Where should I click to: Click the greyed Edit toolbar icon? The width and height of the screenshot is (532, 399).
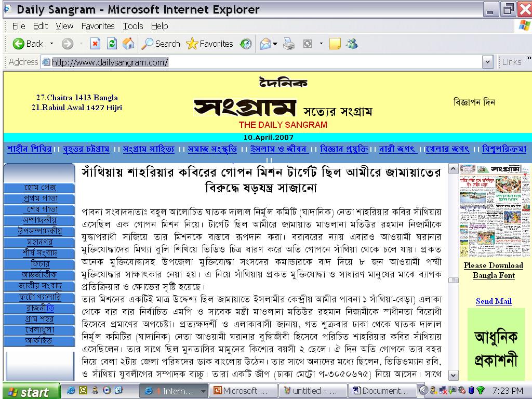click(x=308, y=44)
